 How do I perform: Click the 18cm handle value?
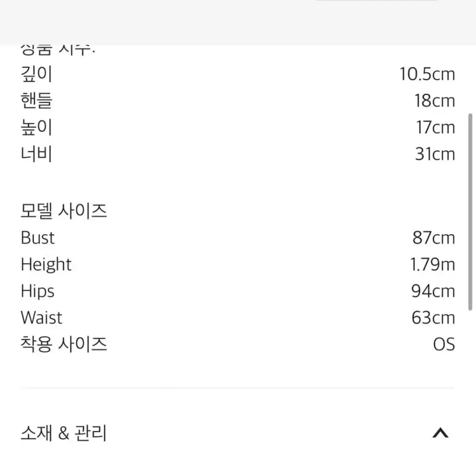[x=435, y=101]
